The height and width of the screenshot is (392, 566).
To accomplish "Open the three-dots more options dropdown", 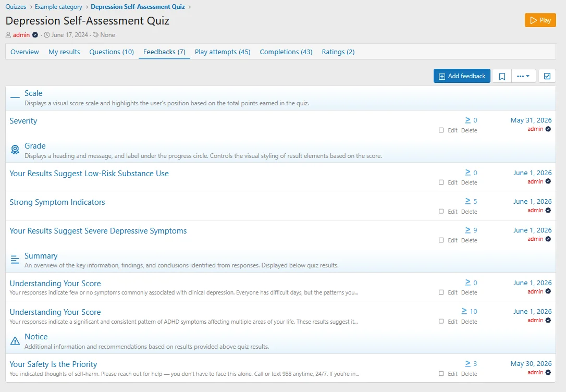I will 523,76.
